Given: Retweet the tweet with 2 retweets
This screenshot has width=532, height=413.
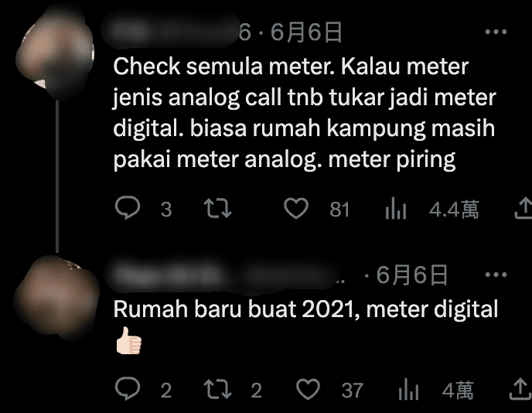Looking at the screenshot, I should point(217,389).
